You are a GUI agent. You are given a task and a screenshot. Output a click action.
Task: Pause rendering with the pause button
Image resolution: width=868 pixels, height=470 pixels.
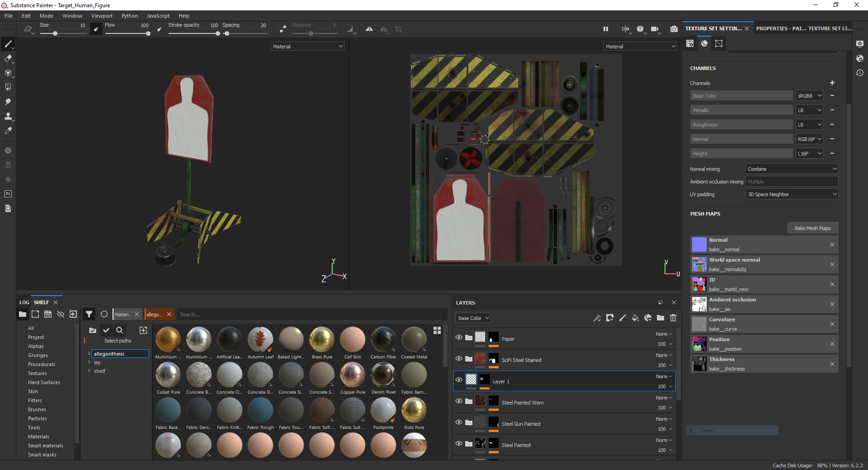[606, 29]
